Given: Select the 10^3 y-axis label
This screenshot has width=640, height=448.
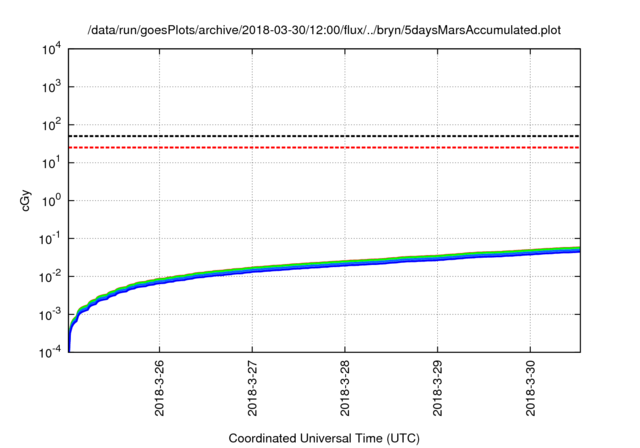Looking at the screenshot, I should coord(51,87).
